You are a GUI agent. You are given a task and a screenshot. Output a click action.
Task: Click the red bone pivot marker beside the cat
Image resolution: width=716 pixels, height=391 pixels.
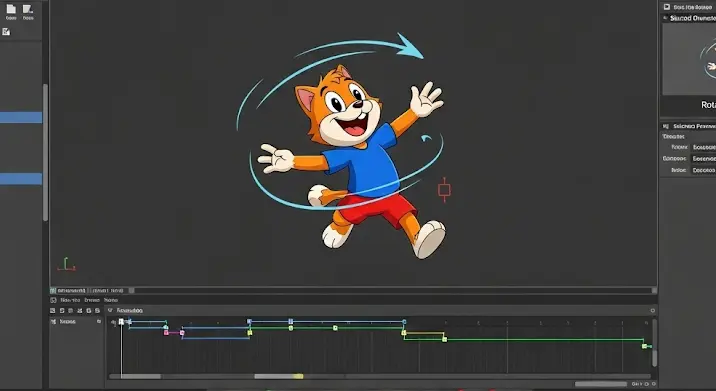click(x=444, y=190)
